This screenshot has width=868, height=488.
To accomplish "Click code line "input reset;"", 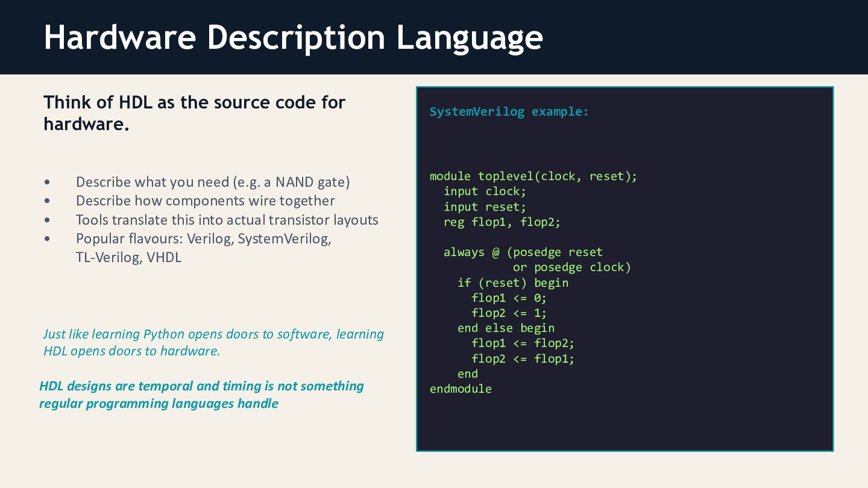I will coord(485,207).
